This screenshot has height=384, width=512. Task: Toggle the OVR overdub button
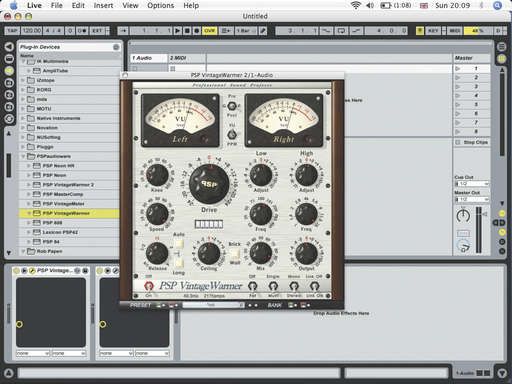(x=210, y=31)
